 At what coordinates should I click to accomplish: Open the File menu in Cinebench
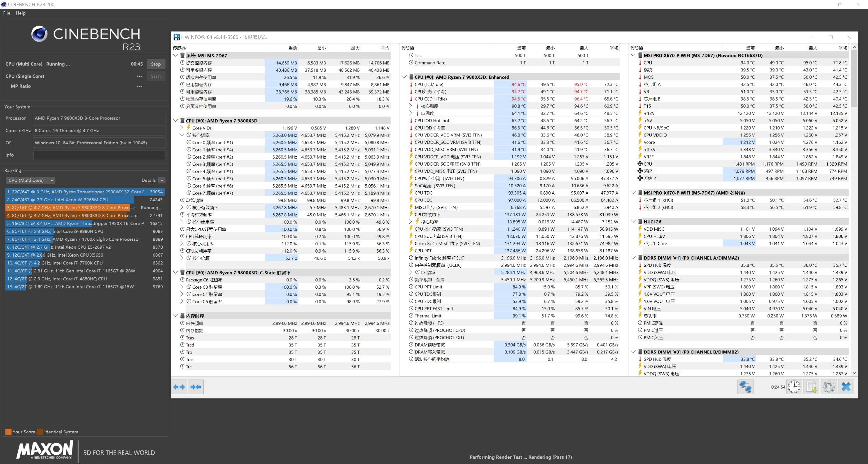click(x=7, y=13)
